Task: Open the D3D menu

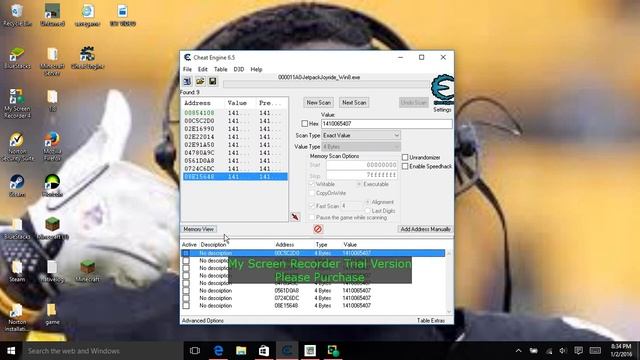Action: (x=239, y=69)
